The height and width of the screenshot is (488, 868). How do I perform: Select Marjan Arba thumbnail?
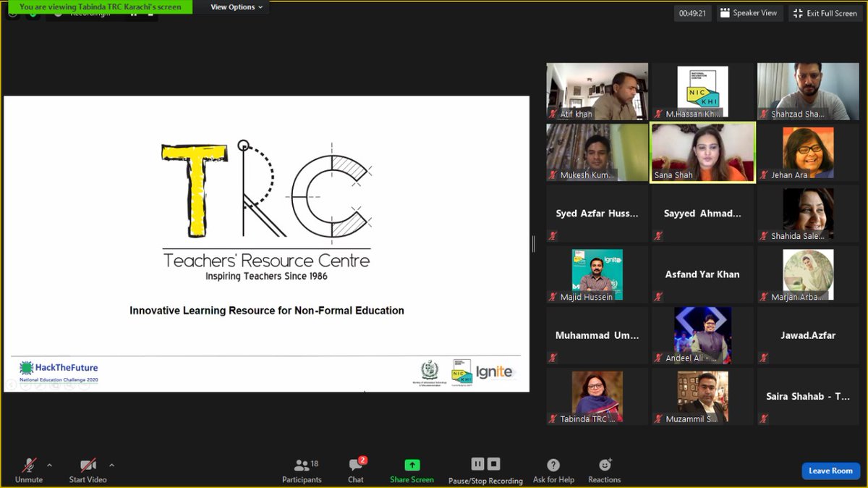point(809,274)
